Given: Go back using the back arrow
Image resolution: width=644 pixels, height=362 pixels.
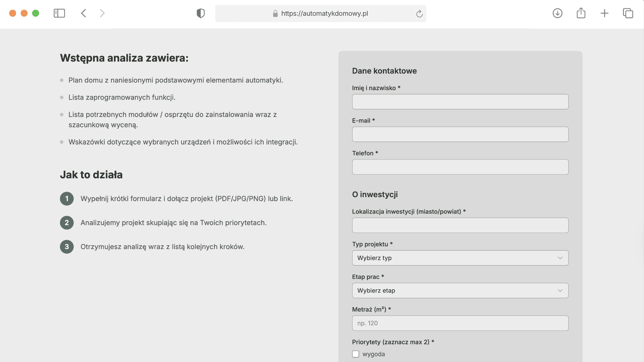Looking at the screenshot, I should 84,13.
